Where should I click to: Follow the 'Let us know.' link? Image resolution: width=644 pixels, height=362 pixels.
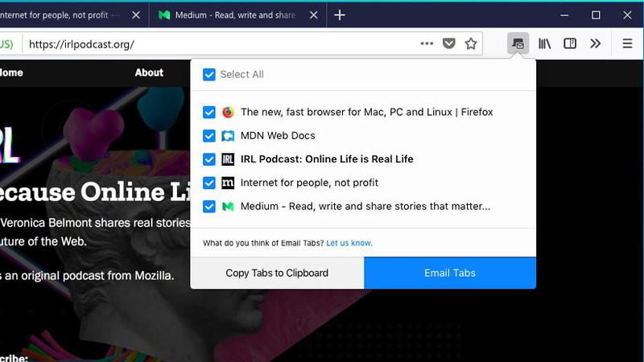point(349,243)
